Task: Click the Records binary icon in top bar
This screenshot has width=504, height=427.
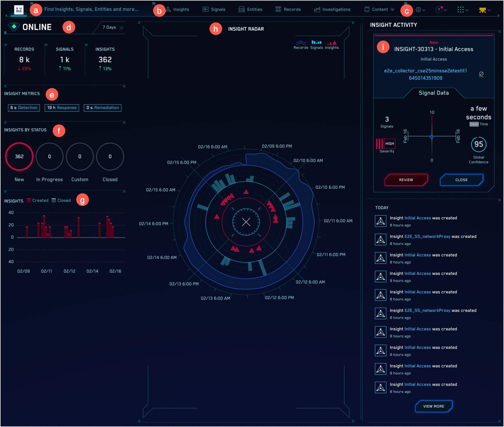Action: pyautogui.click(x=278, y=10)
